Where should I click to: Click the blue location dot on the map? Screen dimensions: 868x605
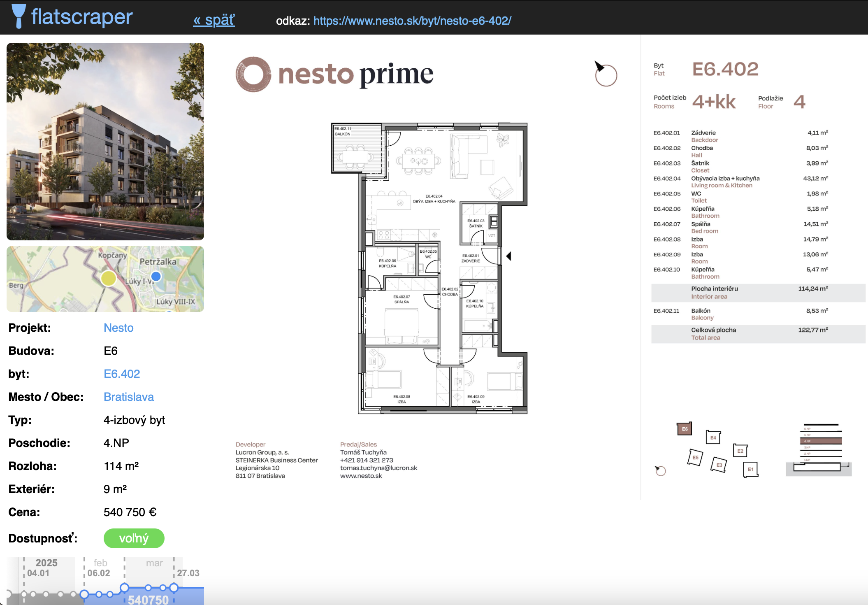[x=156, y=276]
